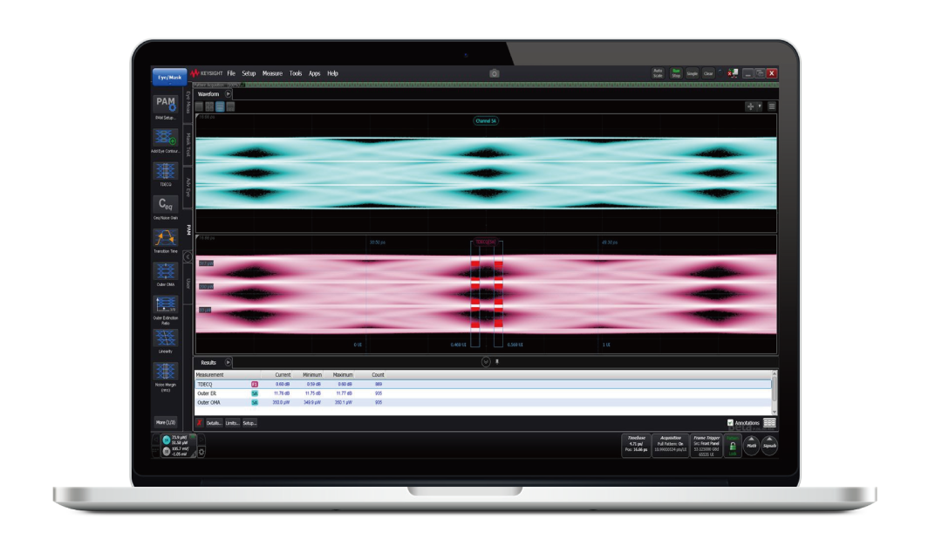
Task: Toggle the Run/Stop acquisition button
Action: pos(676,74)
